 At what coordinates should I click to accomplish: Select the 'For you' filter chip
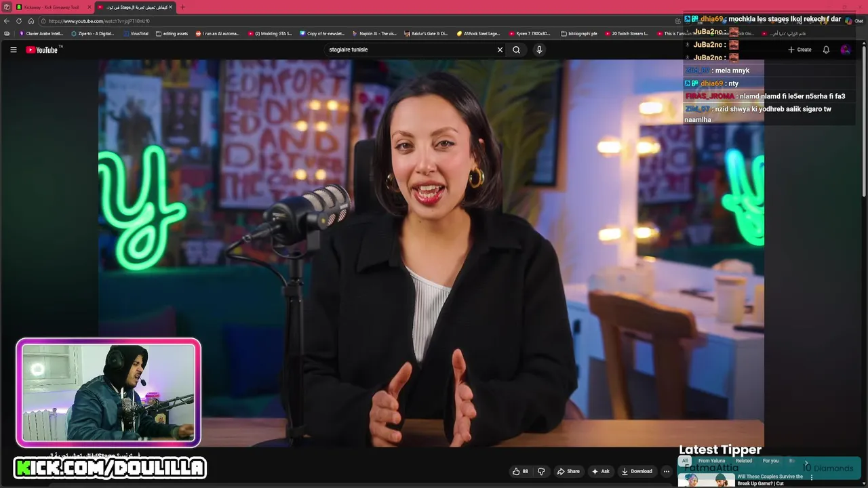[770, 461]
